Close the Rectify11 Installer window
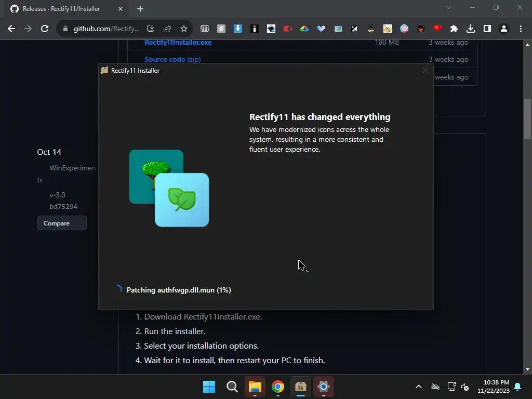The width and height of the screenshot is (532, 399). (x=425, y=70)
